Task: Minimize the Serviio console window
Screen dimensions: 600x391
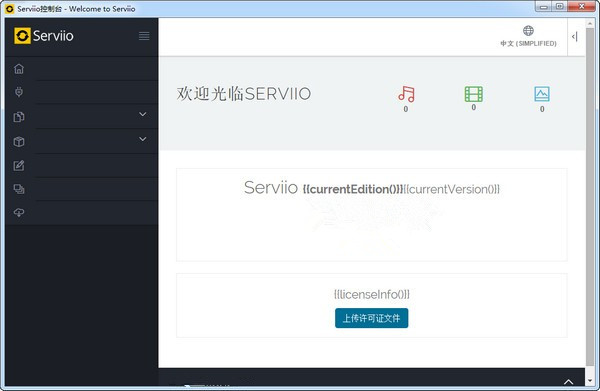Action: (x=543, y=7)
